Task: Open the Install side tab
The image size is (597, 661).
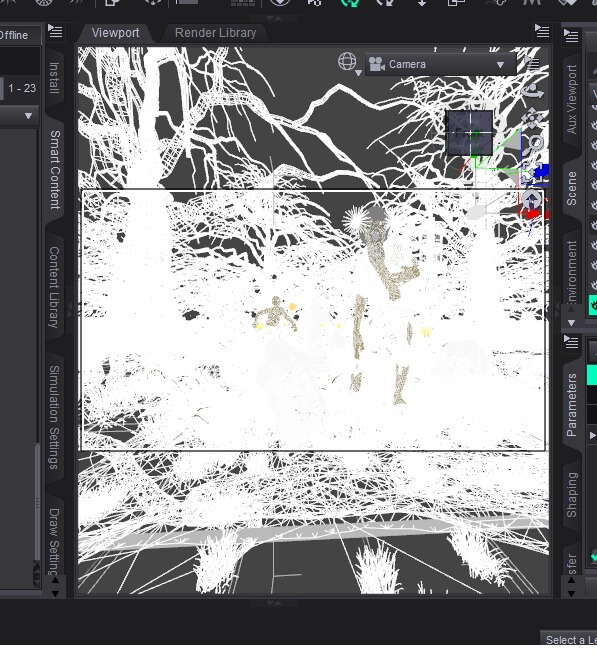Action: point(54,78)
